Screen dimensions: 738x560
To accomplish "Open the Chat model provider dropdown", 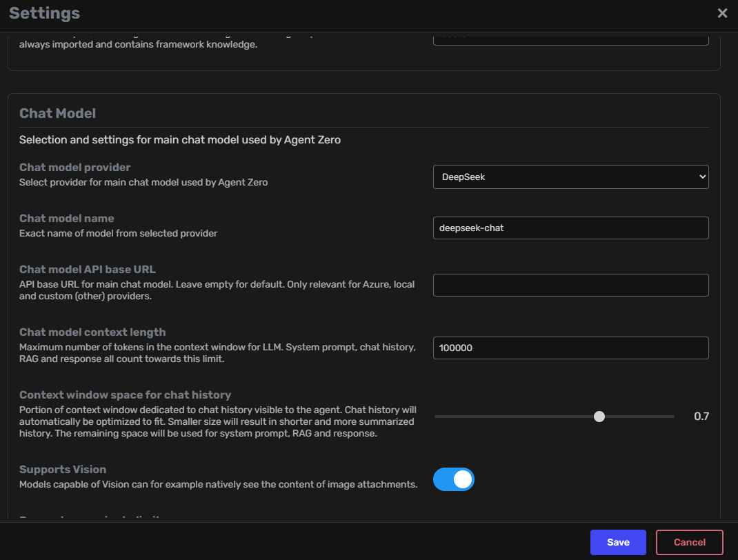I will (570, 177).
